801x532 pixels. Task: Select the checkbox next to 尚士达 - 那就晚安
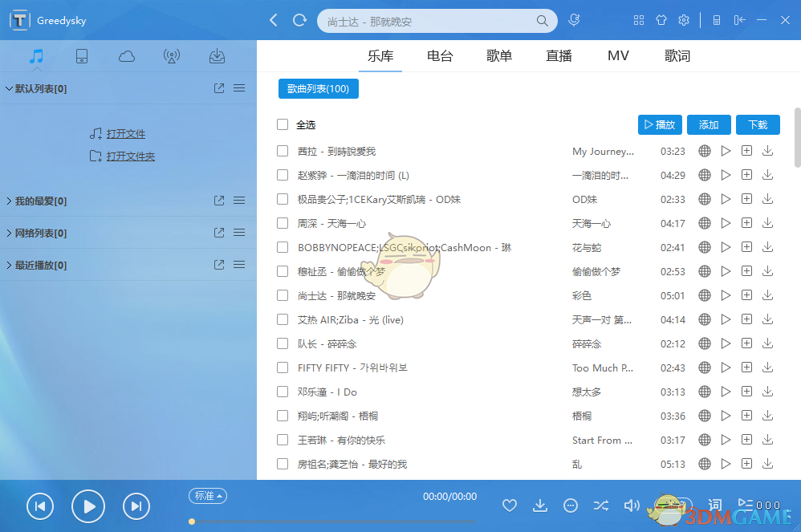[x=283, y=295]
